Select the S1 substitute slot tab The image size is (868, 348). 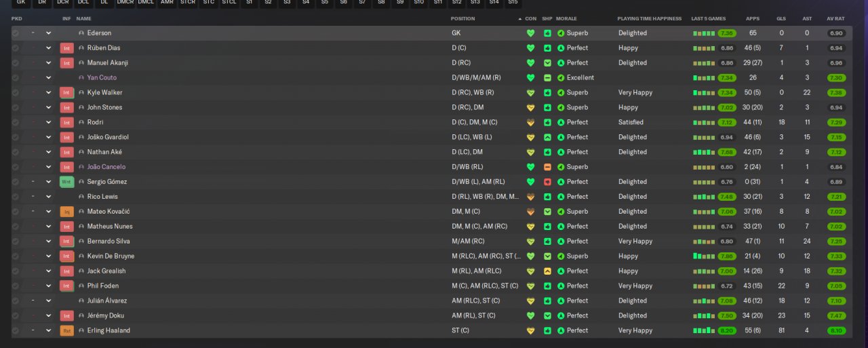coord(250,3)
